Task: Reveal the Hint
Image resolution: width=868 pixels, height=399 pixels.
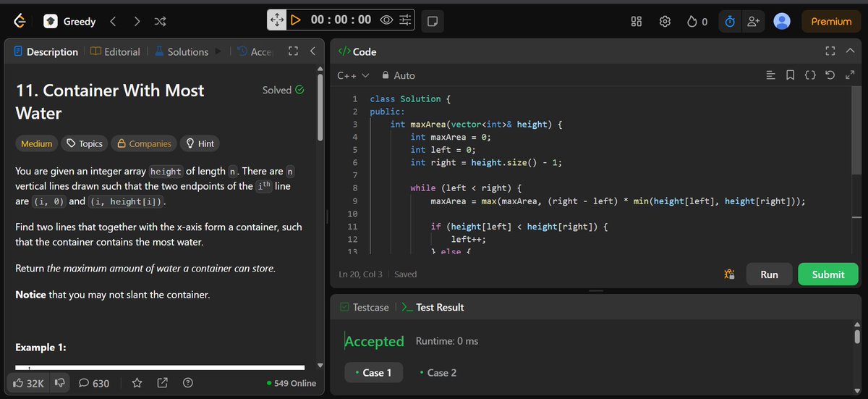Action: [200, 143]
